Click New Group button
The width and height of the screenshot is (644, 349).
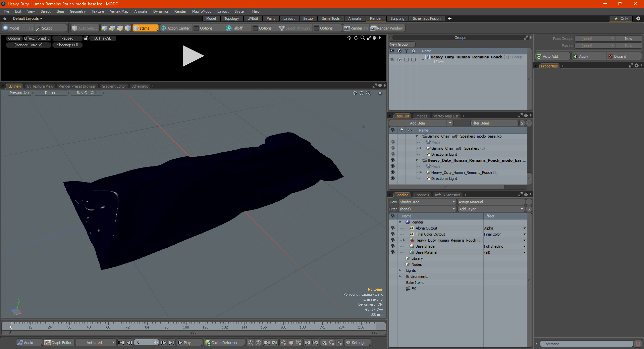402,44
